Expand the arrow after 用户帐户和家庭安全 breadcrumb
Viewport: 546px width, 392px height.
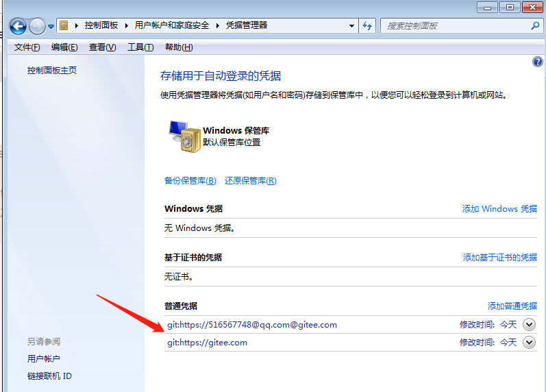pyautogui.click(x=217, y=25)
